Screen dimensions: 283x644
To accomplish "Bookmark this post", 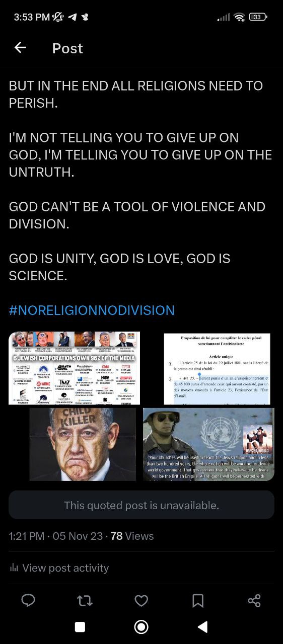I will pyautogui.click(x=198, y=600).
